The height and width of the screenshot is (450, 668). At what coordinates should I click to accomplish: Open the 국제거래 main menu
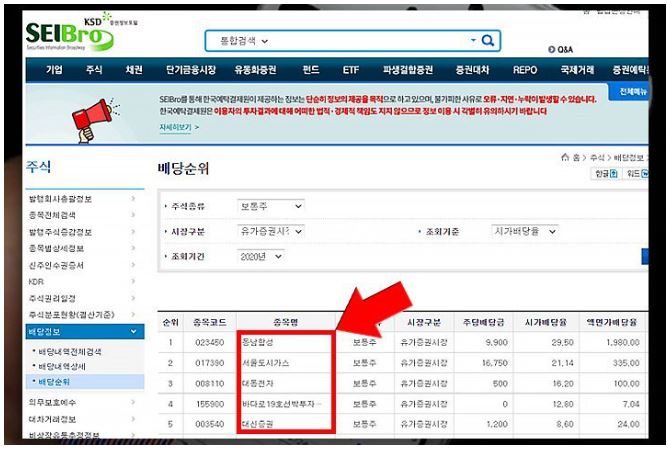point(577,70)
